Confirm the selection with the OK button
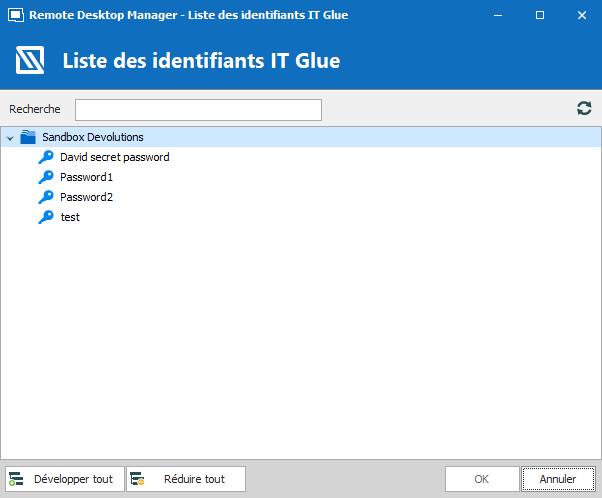Screen dimensions: 602x498 tap(482, 479)
